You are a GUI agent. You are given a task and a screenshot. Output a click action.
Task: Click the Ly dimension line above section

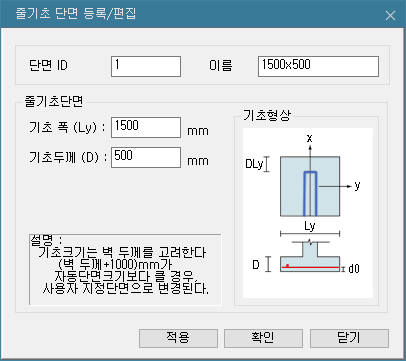310,234
